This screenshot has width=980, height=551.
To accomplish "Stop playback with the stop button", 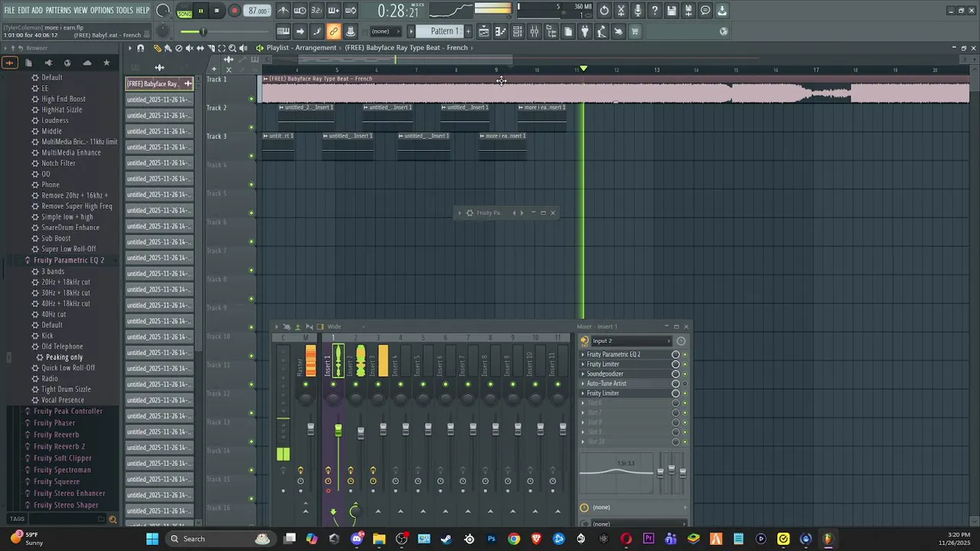I will click(217, 11).
